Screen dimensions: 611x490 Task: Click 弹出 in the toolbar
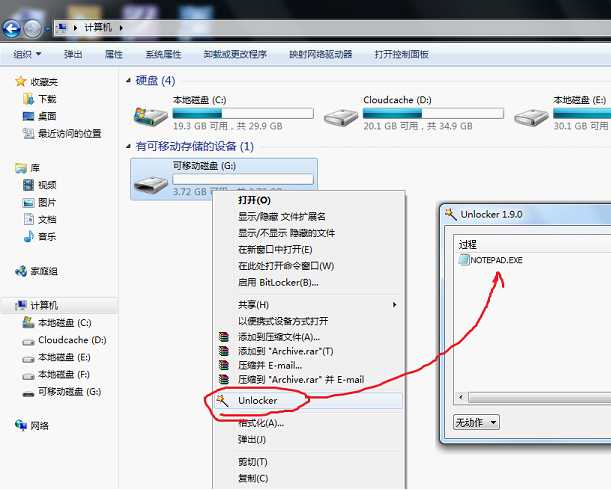point(73,54)
